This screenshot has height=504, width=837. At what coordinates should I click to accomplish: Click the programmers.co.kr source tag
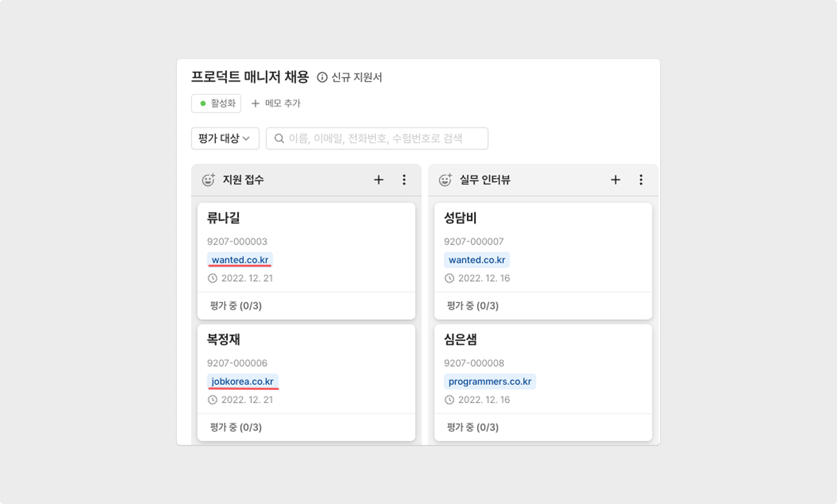coord(490,381)
